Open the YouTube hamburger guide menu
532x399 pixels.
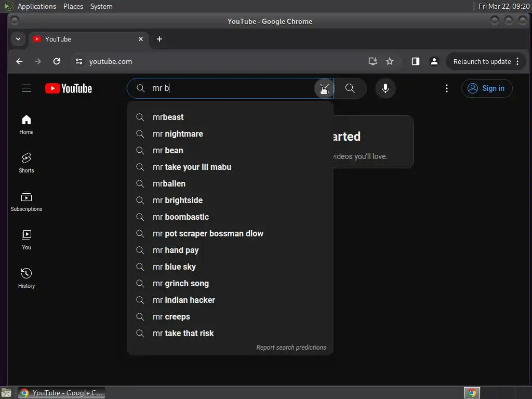(26, 88)
